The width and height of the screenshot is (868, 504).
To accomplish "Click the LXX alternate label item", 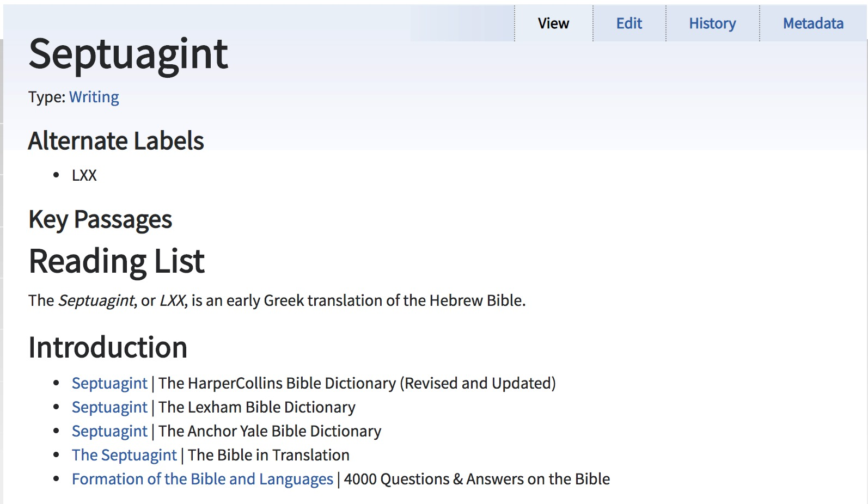I will (x=84, y=175).
